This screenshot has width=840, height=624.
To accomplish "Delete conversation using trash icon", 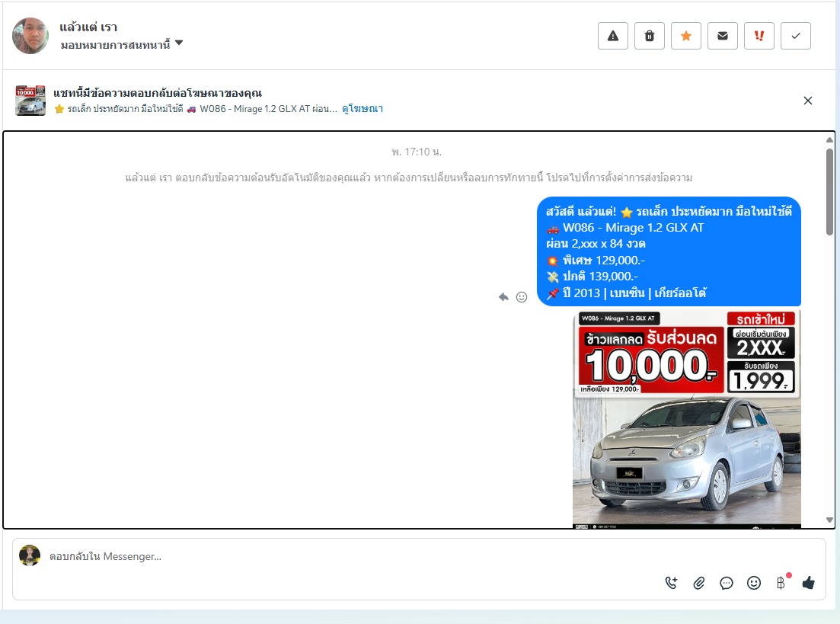I will [x=650, y=36].
